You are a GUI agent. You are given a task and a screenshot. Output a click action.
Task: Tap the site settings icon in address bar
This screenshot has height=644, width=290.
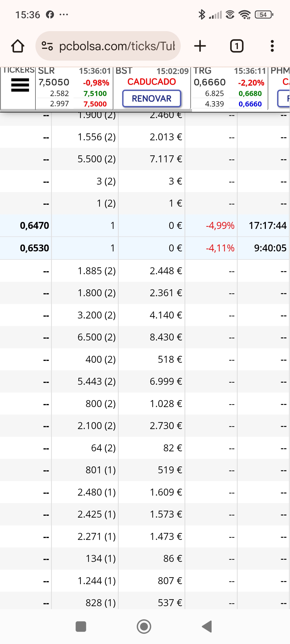(47, 46)
